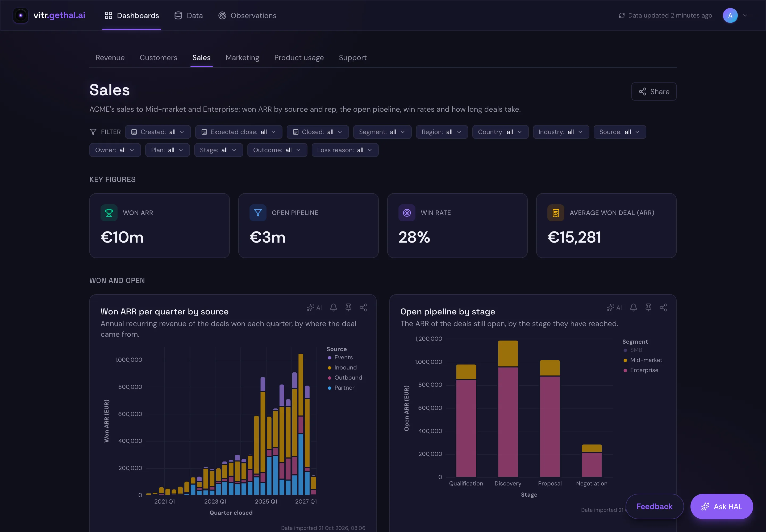Click the AI icon on Open pipeline chart

(x=614, y=307)
